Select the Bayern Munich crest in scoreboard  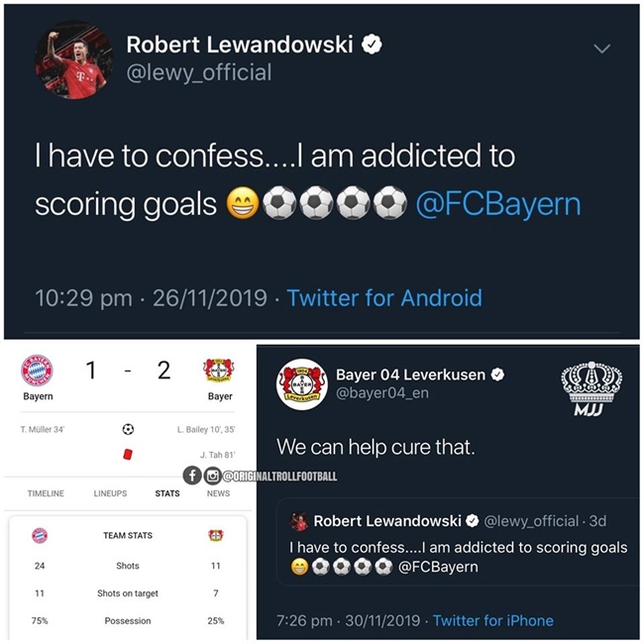tap(37, 371)
